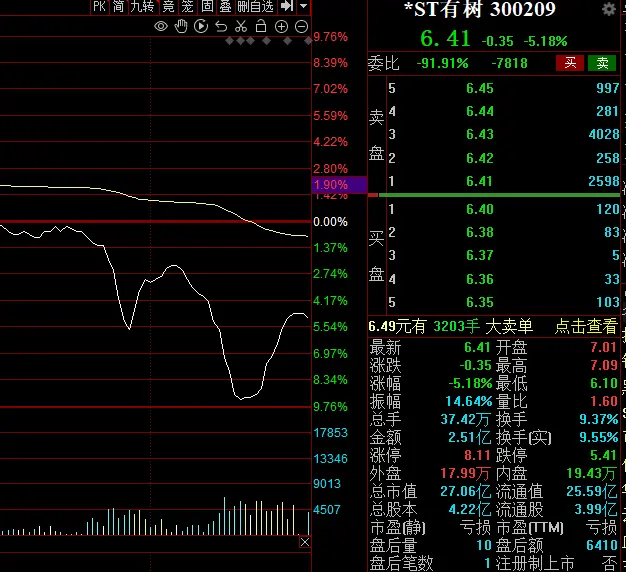Select sell level 2 price 6.42
Viewport: 626px width, 572px height.
pyautogui.click(x=479, y=158)
